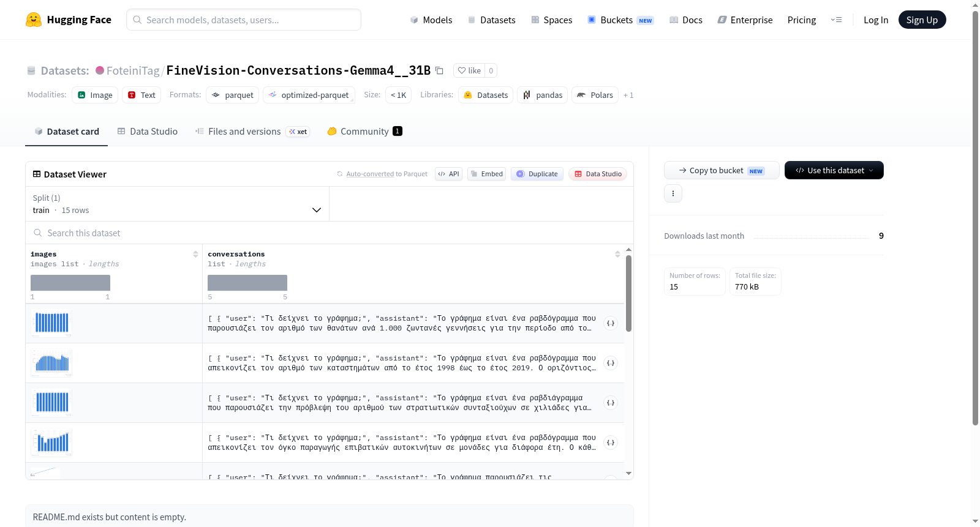Select the Polars library tag

(x=595, y=95)
